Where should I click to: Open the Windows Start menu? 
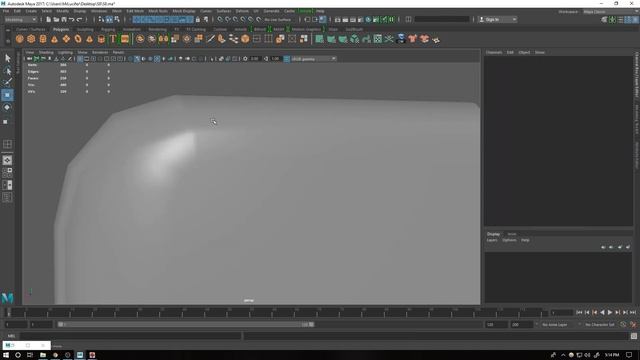6,355
